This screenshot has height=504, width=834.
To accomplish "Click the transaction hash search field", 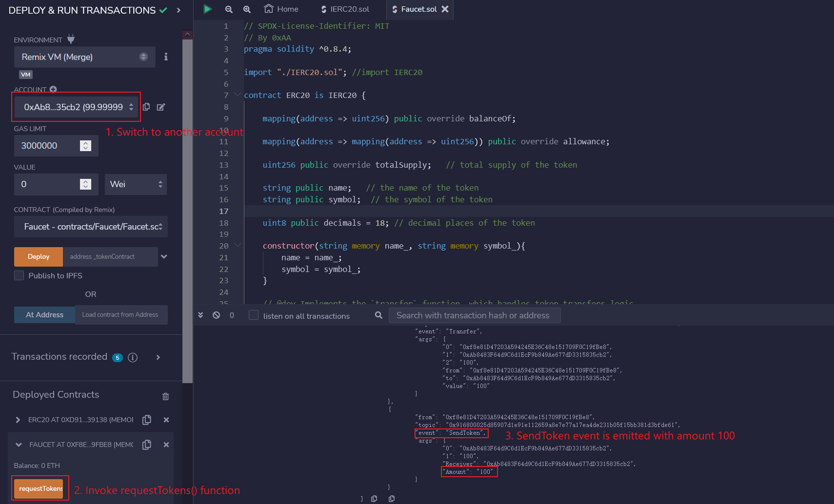I will (474, 315).
